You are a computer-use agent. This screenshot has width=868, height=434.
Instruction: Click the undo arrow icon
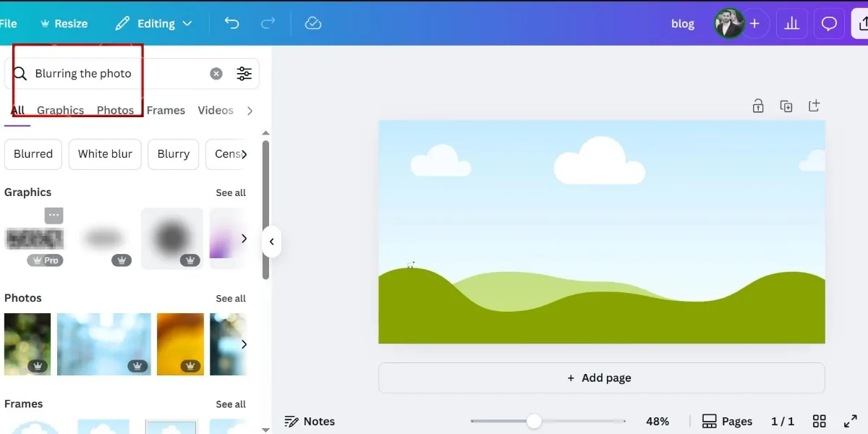231,23
